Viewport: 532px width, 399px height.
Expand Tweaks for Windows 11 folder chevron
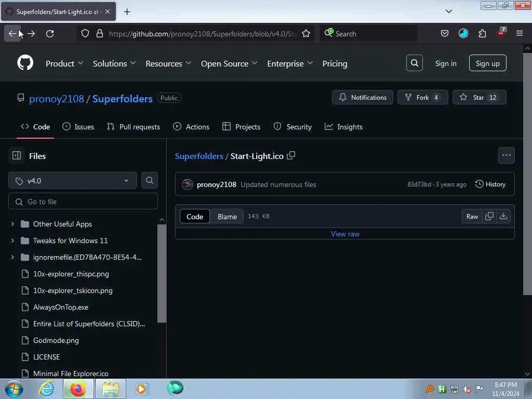click(12, 241)
